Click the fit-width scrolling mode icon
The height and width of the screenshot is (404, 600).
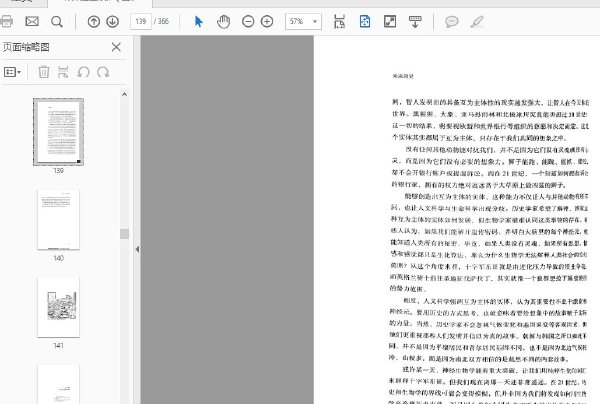[339, 21]
